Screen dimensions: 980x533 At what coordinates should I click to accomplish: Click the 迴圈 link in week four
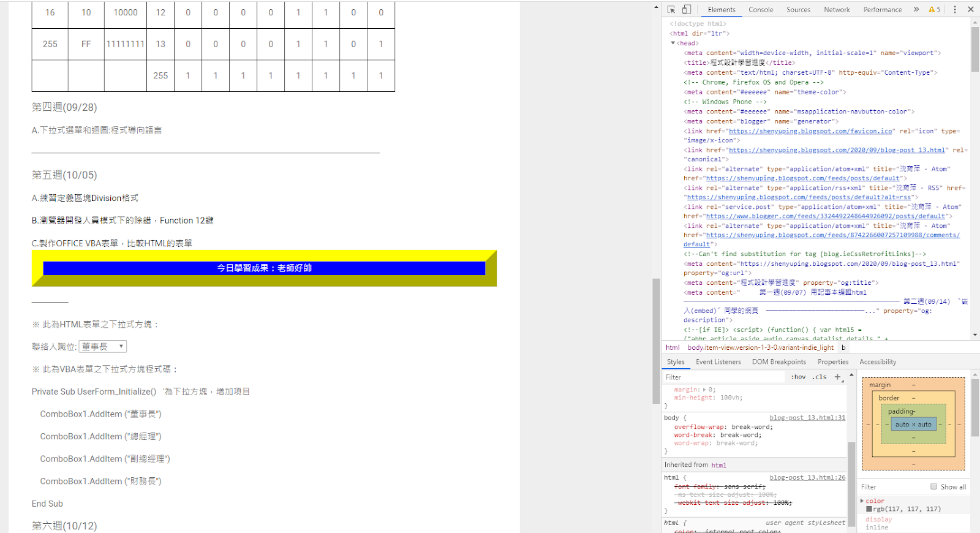pos(100,130)
